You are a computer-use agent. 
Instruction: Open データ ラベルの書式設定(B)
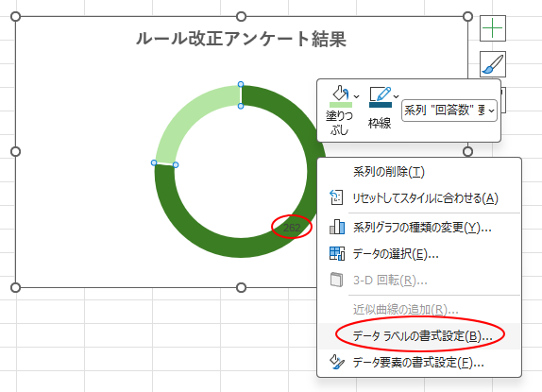point(419,336)
